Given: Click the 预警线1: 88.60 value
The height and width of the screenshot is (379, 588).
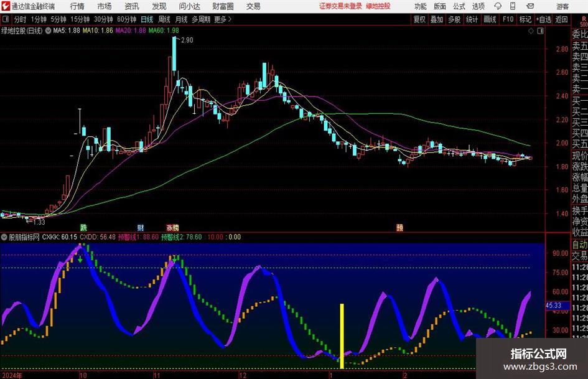Looking at the screenshot, I should click(x=138, y=237).
